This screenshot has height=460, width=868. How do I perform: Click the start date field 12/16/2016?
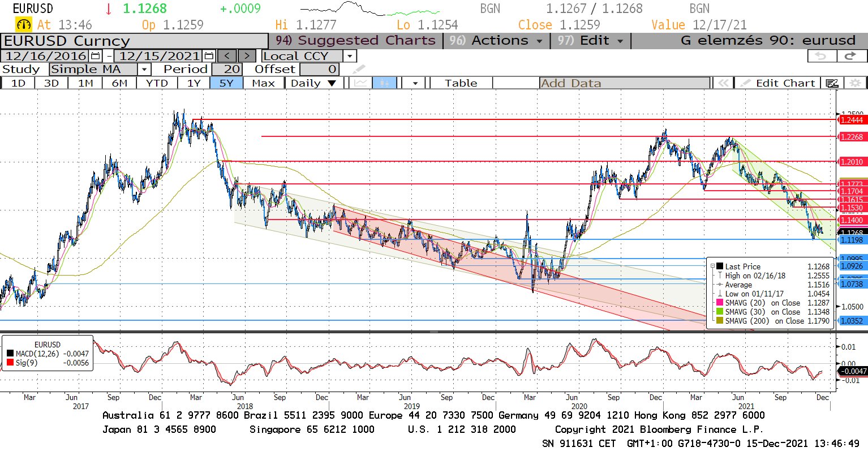45,56
